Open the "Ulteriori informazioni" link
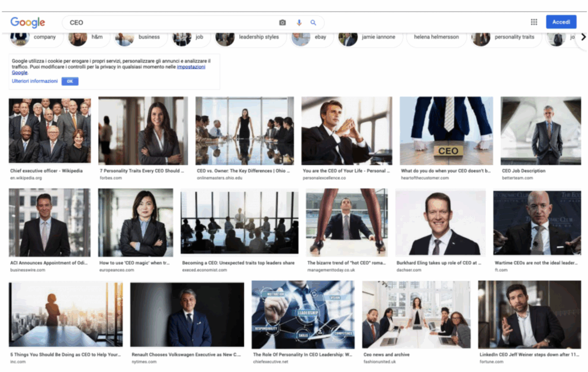This screenshot has width=588, height=372. pos(34,82)
